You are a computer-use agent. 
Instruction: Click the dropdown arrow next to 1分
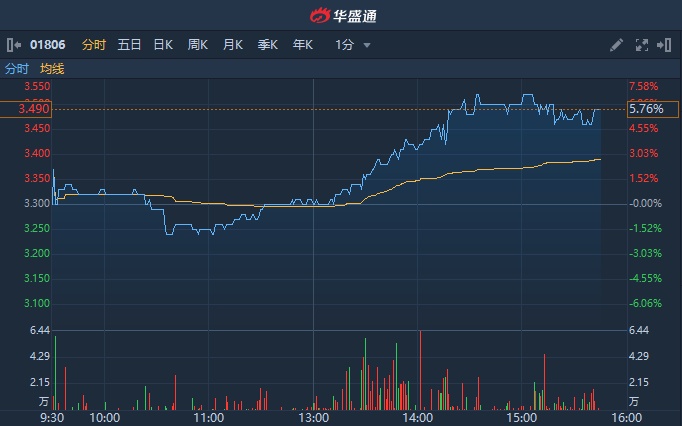point(367,45)
